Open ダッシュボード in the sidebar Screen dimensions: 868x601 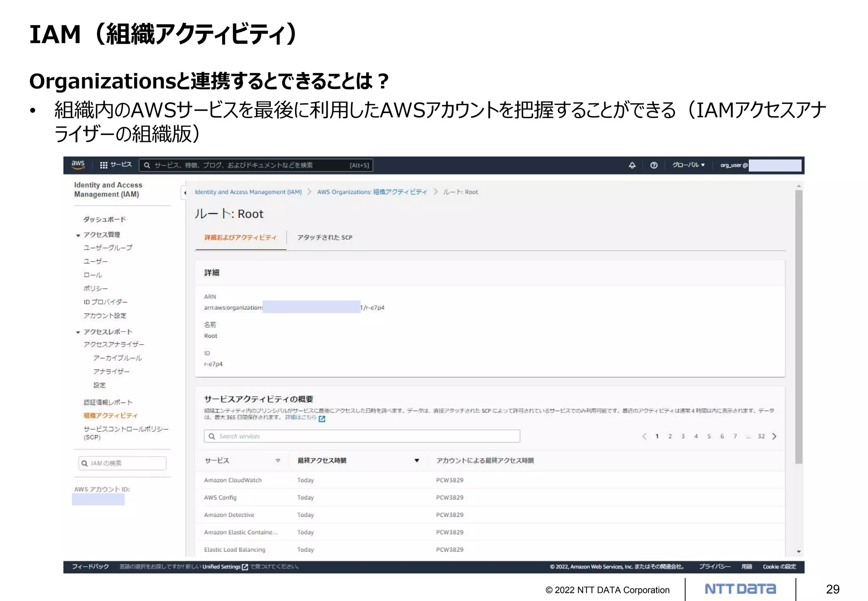(x=104, y=219)
